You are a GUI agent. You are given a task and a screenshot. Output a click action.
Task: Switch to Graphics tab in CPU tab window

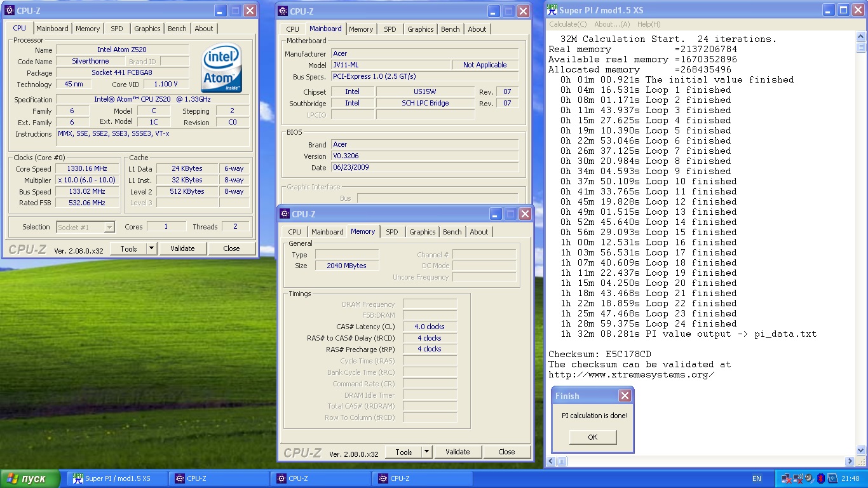pyautogui.click(x=147, y=29)
